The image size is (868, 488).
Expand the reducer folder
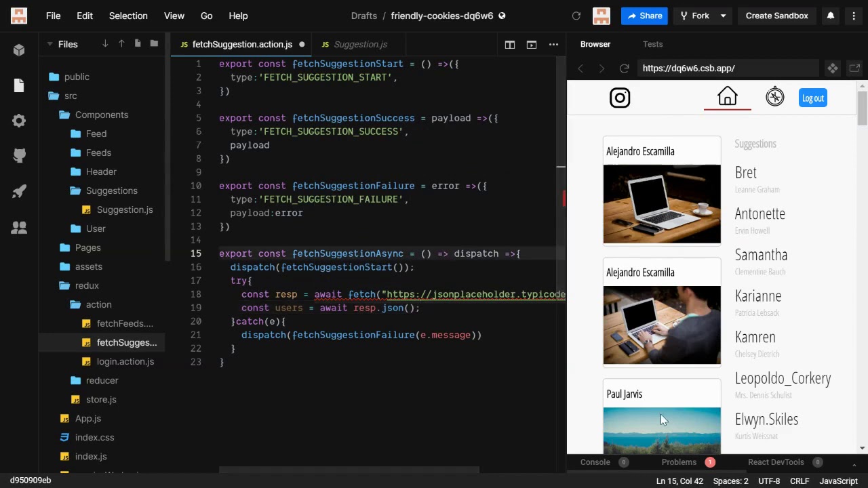[x=94, y=380]
